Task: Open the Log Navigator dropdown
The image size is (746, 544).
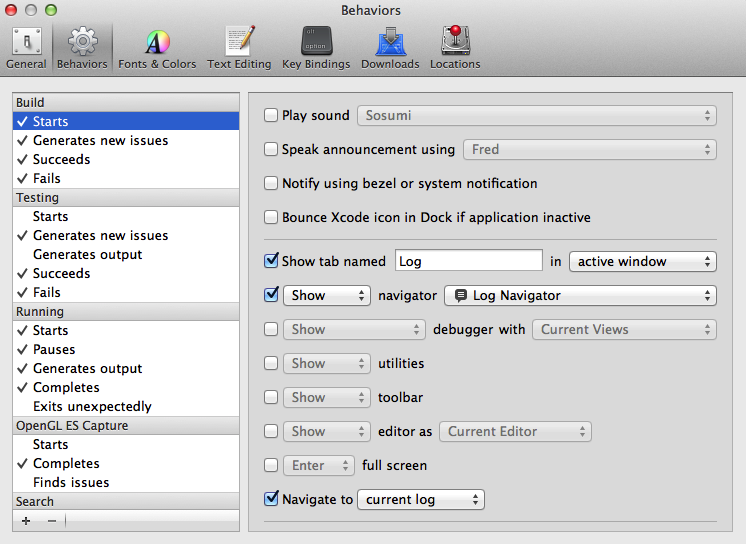Action: point(580,296)
